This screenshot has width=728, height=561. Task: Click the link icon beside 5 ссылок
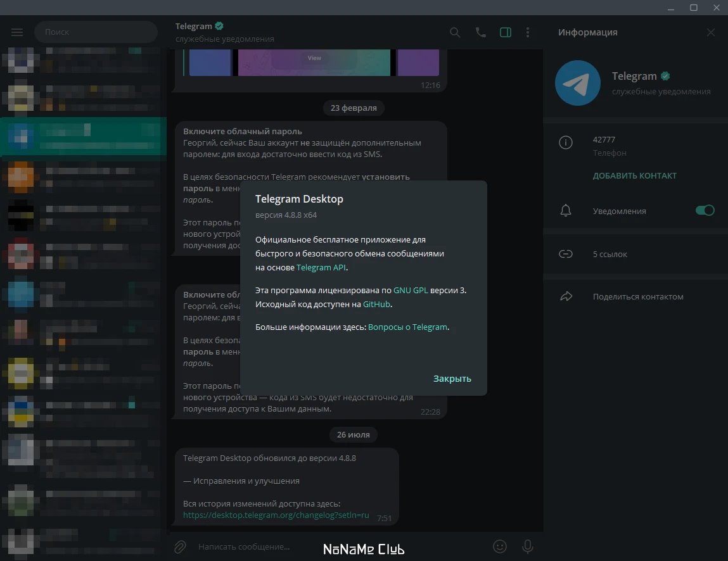(566, 254)
